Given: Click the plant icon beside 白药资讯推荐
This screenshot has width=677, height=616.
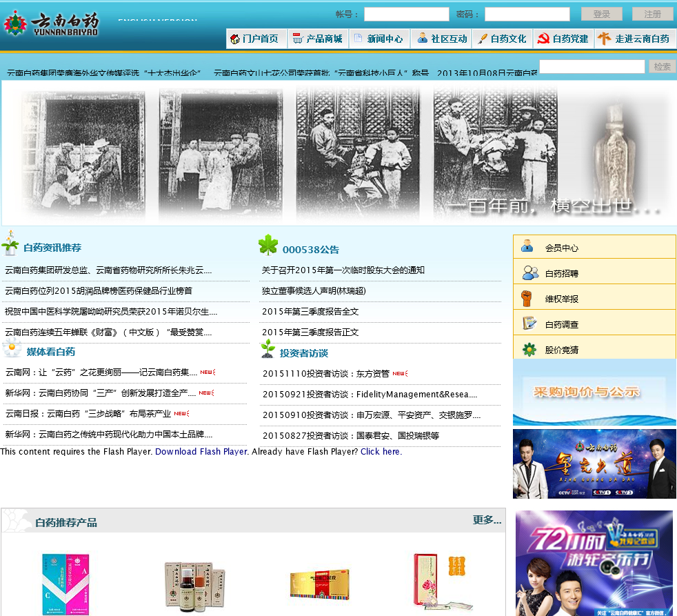Looking at the screenshot, I should click(x=10, y=243).
